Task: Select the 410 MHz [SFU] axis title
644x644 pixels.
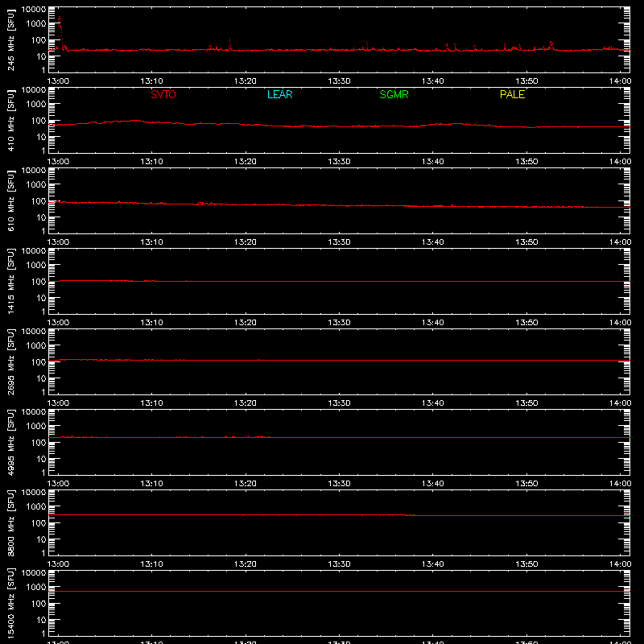Action: pos(10,120)
